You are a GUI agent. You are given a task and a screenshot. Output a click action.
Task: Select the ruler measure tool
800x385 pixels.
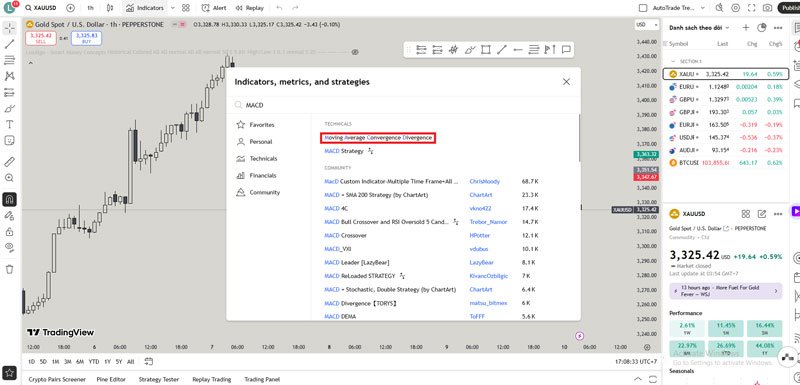click(x=9, y=162)
